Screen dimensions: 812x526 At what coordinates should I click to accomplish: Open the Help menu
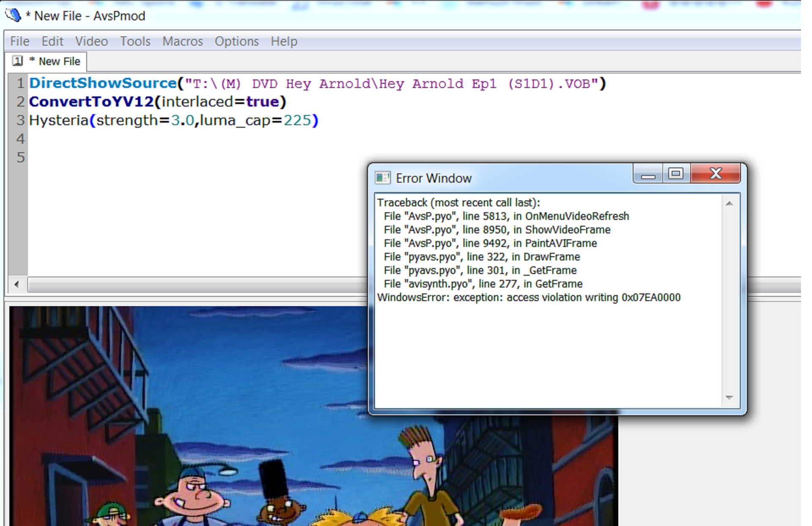[284, 41]
